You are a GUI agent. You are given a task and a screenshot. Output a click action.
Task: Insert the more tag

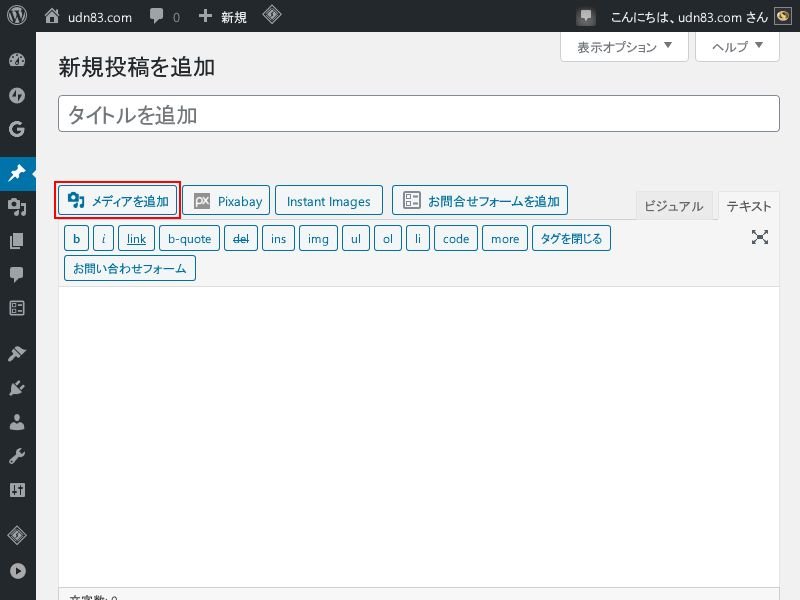point(505,238)
